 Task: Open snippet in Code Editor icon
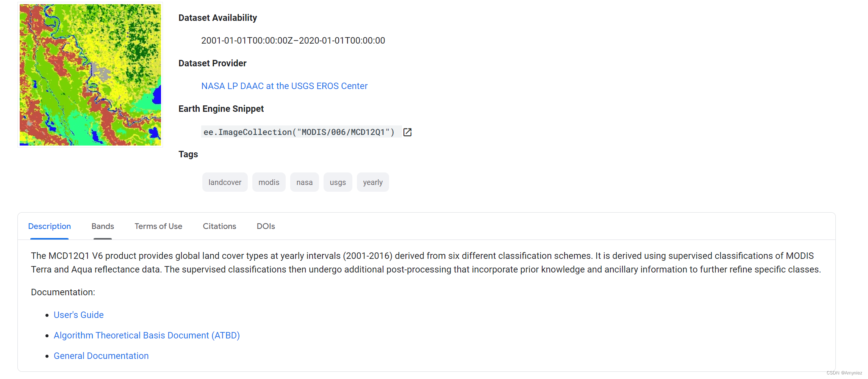tap(407, 132)
